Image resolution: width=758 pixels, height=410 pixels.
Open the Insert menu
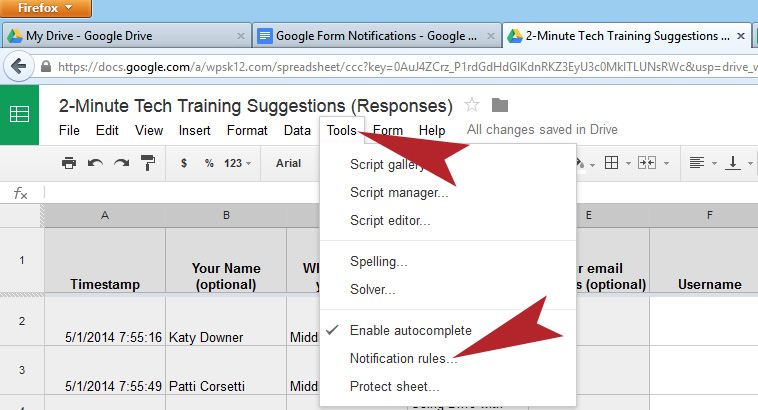(x=194, y=131)
